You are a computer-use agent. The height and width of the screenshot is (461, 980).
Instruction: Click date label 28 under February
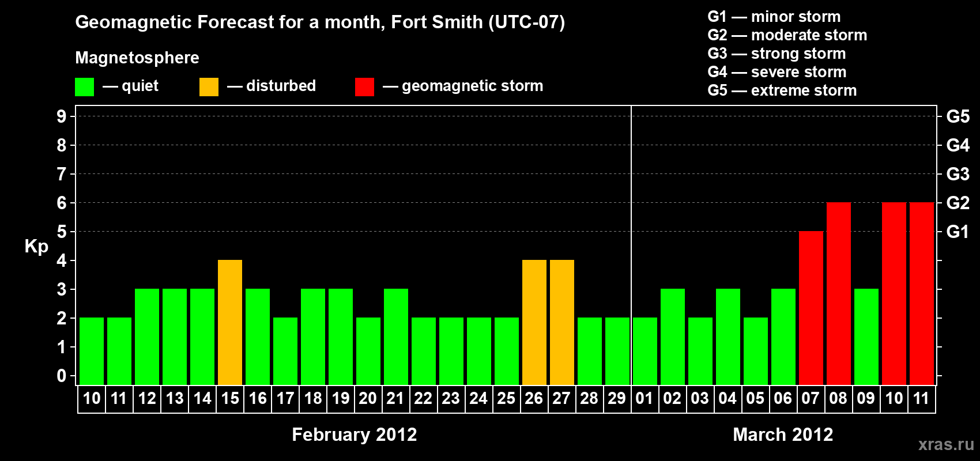590,399
